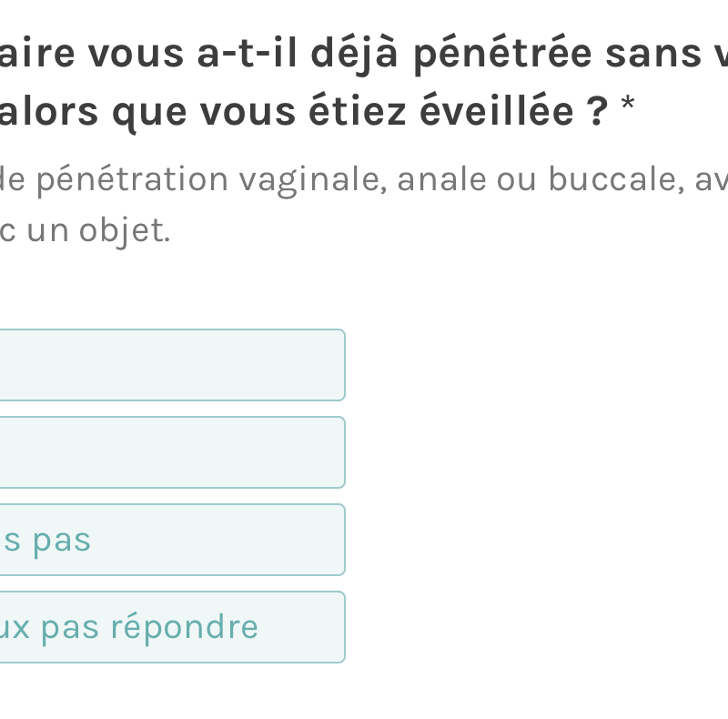Image resolution: width=728 pixels, height=719 pixels.
Task: Click the "un objet." description line
Action: (86, 231)
